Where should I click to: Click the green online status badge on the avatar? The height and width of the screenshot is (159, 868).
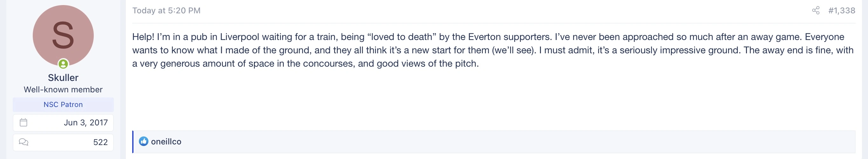pyautogui.click(x=63, y=63)
